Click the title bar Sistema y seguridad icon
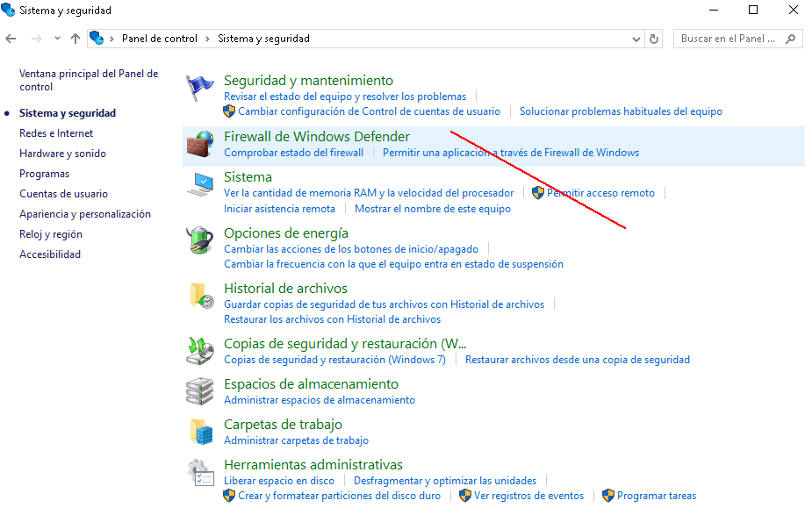 [8, 10]
